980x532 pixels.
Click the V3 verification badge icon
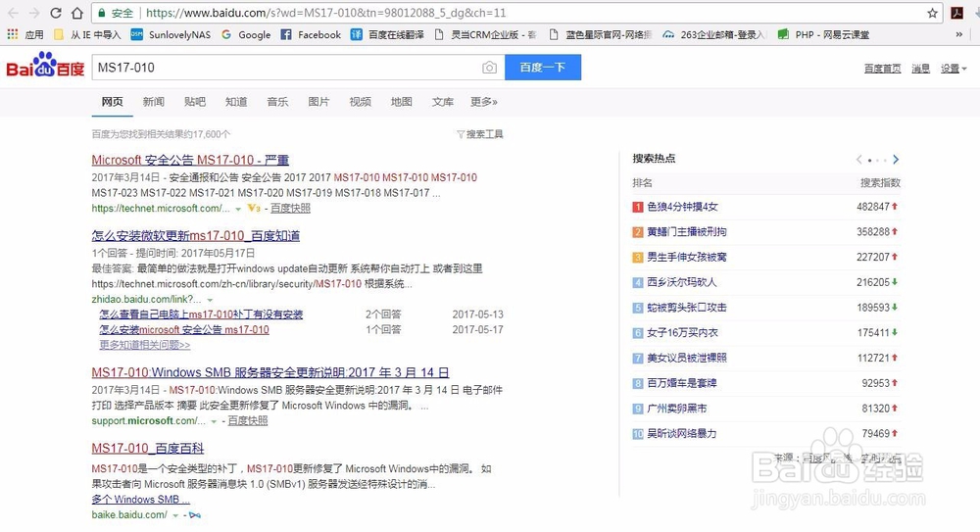254,208
